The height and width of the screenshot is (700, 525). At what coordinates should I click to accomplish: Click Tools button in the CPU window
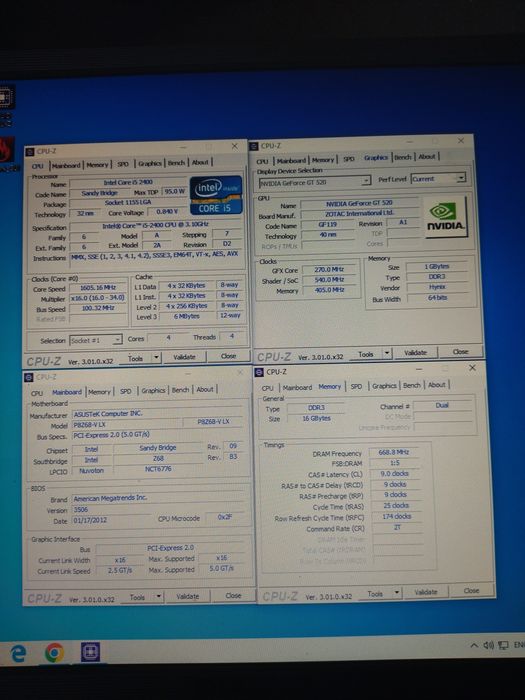pos(135,358)
